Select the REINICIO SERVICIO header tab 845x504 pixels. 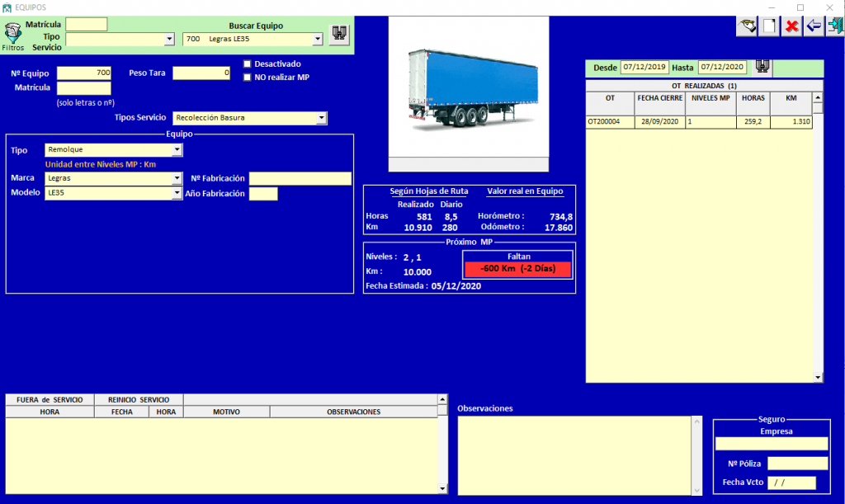tap(139, 399)
